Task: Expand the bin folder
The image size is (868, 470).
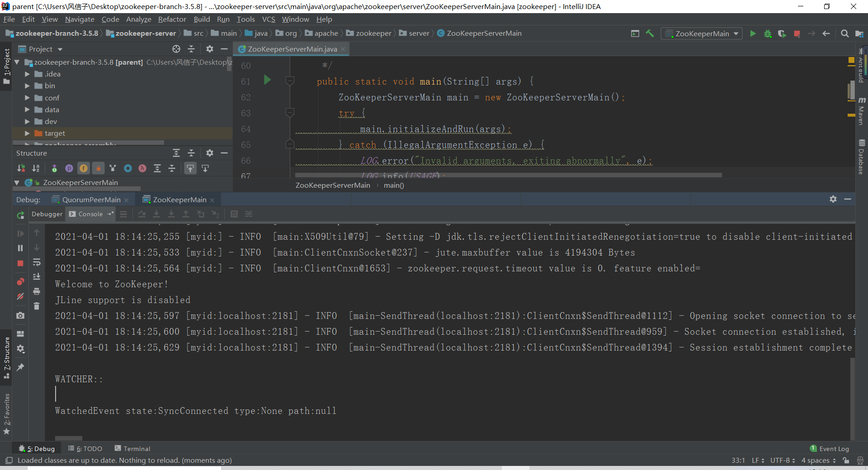Action: tap(27, 85)
